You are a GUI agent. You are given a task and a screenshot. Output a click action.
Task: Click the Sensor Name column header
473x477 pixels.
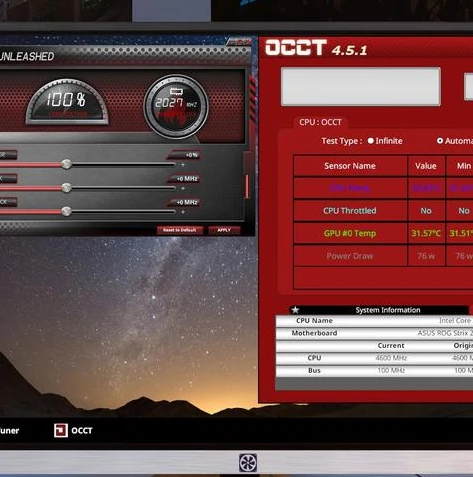pos(350,166)
